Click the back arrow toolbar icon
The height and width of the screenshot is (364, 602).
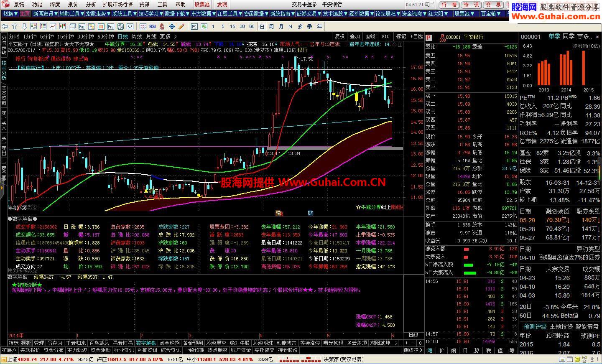coord(5,26)
